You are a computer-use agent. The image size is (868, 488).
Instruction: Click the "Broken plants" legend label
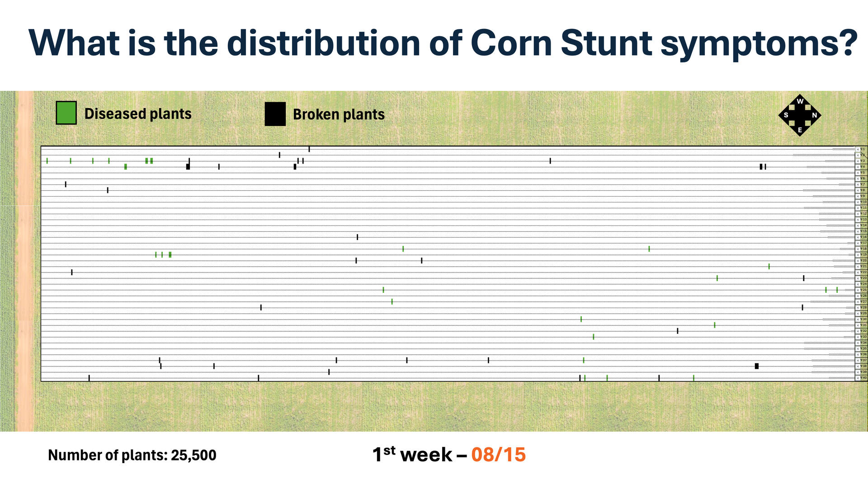pos(339,115)
